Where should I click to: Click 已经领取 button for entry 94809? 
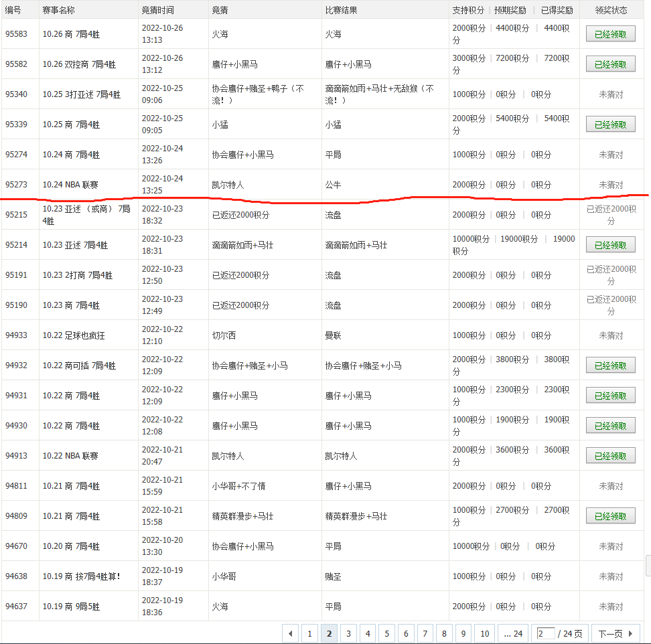point(610,516)
